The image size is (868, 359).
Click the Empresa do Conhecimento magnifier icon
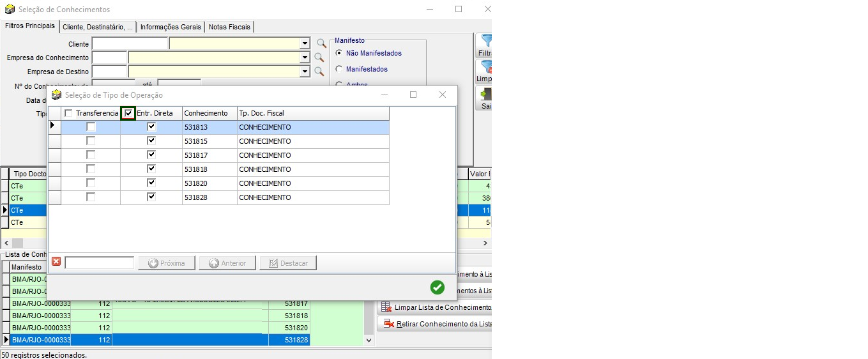click(319, 57)
